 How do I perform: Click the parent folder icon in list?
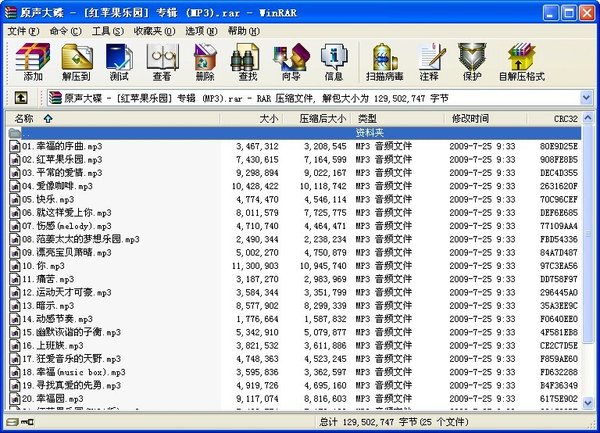coord(15,133)
